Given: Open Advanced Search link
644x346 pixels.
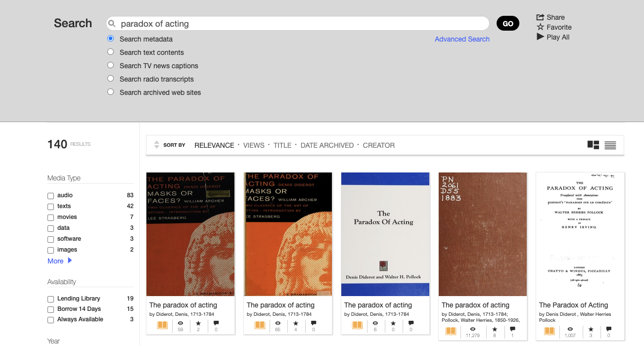Looking at the screenshot, I should click(x=462, y=39).
